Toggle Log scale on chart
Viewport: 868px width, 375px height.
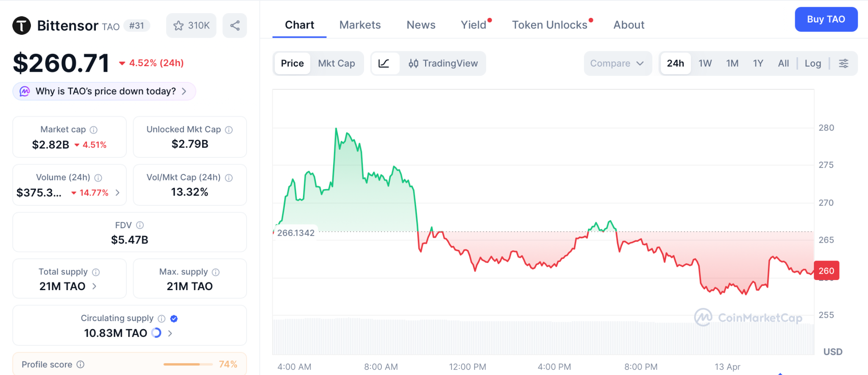(812, 63)
